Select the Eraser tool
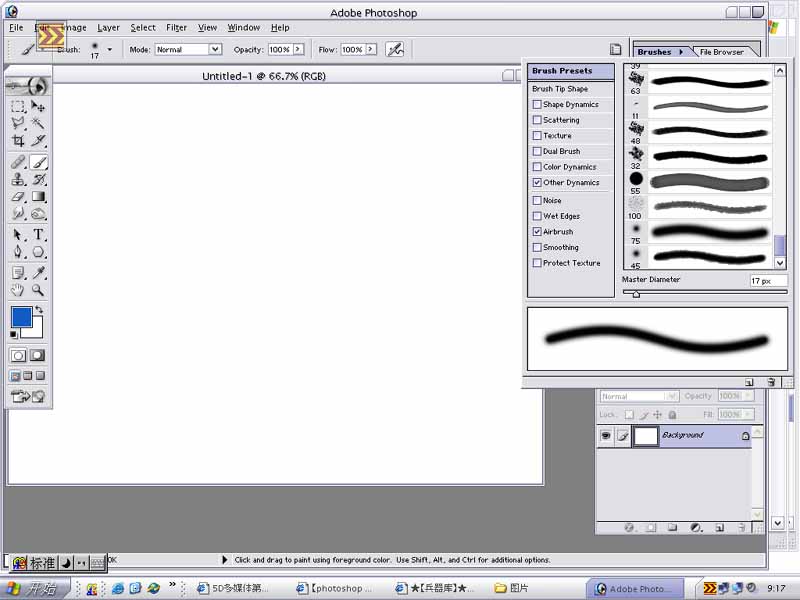The height and width of the screenshot is (600, 800). (18, 196)
